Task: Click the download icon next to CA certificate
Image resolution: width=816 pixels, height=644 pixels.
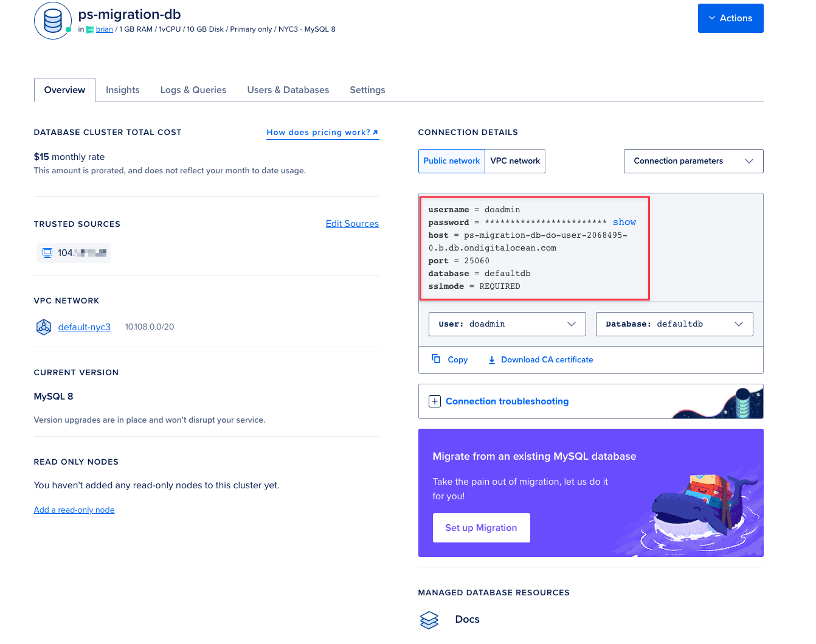Action: point(491,359)
